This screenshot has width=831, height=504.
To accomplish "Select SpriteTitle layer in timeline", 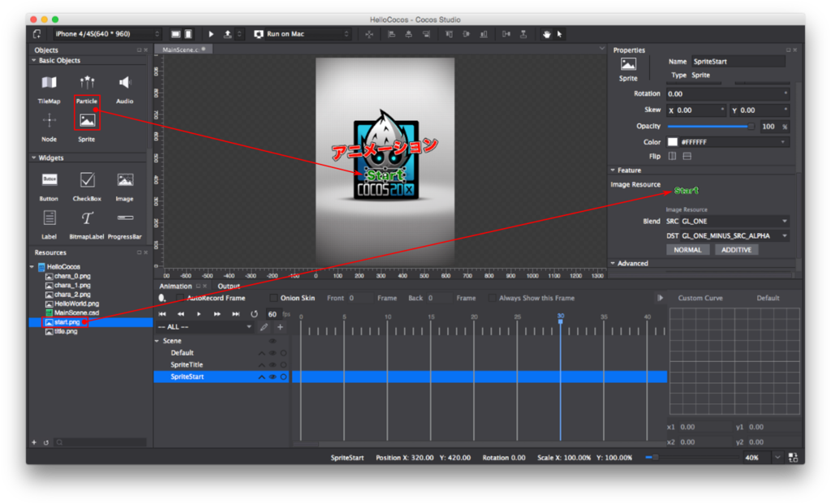I will click(x=187, y=364).
